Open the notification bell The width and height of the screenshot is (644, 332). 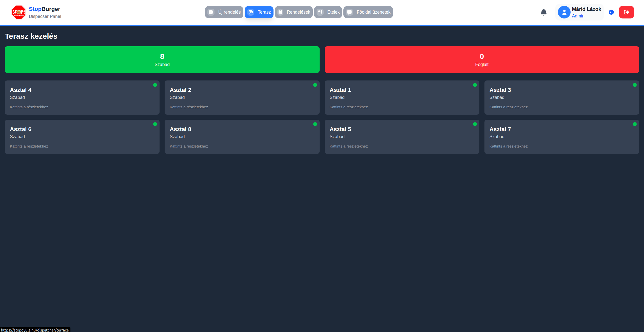click(x=543, y=12)
